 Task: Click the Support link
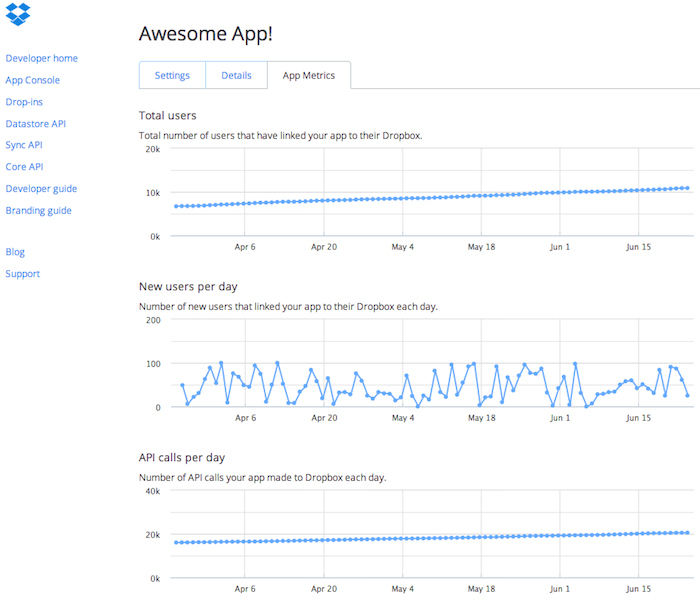22,274
